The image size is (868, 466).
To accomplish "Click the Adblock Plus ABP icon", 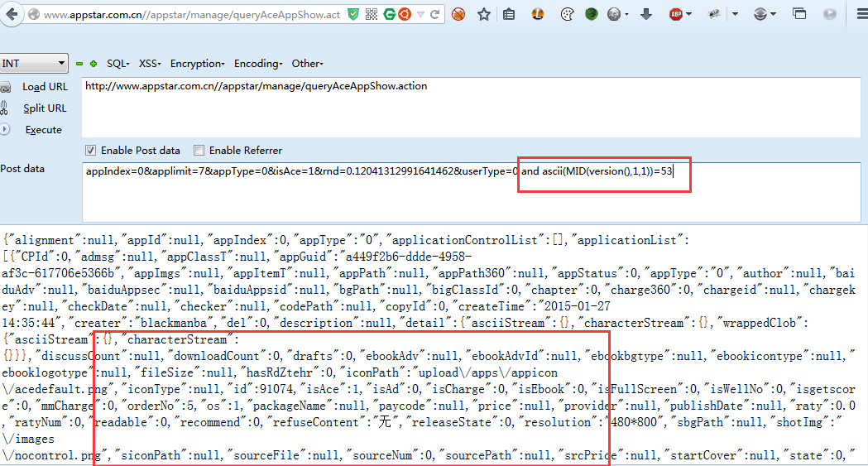I will (676, 14).
